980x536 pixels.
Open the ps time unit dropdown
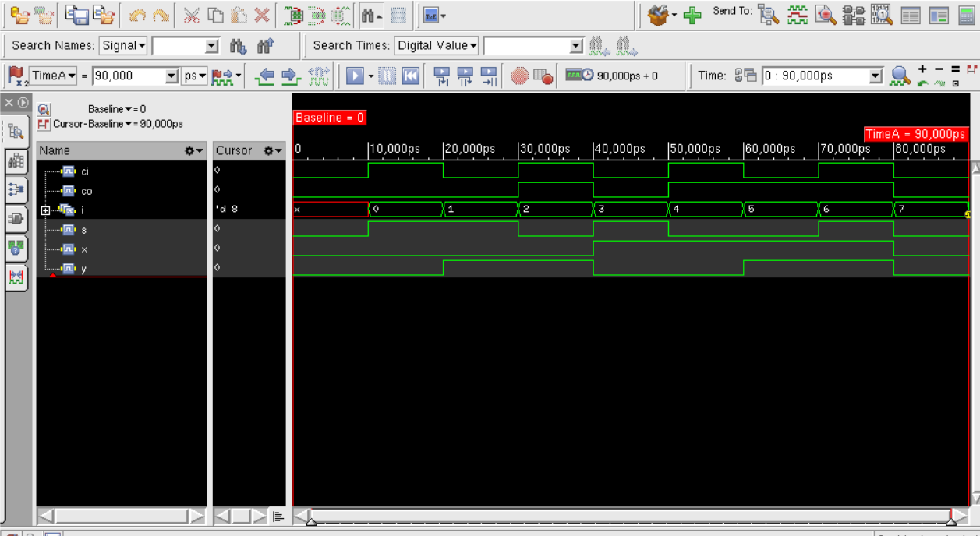[x=194, y=76]
